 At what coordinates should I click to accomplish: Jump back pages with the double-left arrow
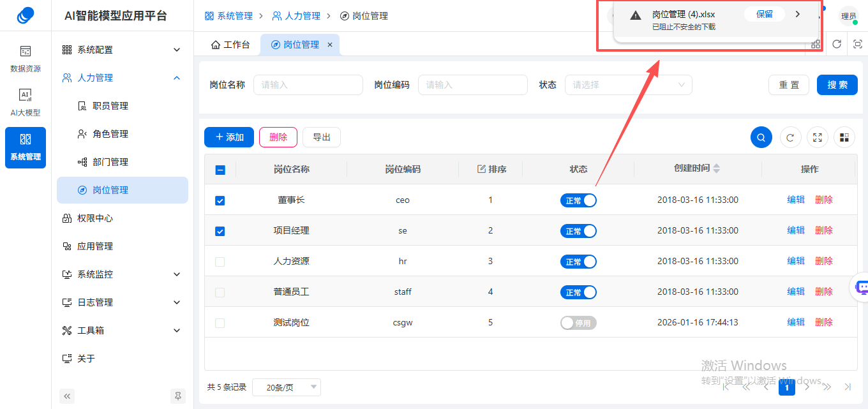pyautogui.click(x=746, y=387)
